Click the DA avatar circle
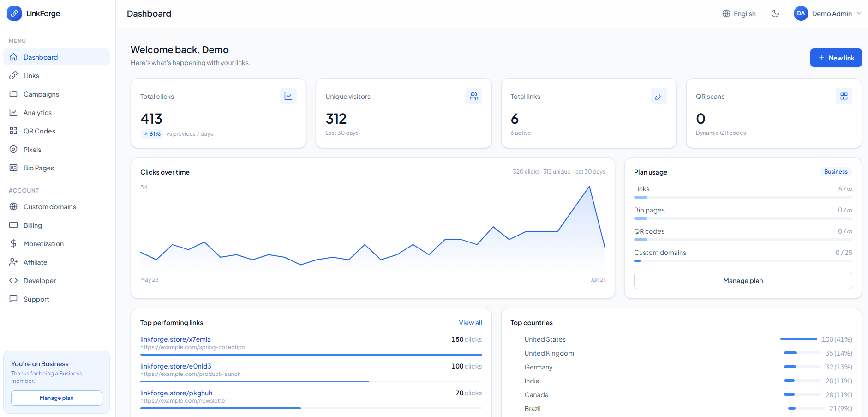This screenshot has height=417, width=868. tap(801, 13)
